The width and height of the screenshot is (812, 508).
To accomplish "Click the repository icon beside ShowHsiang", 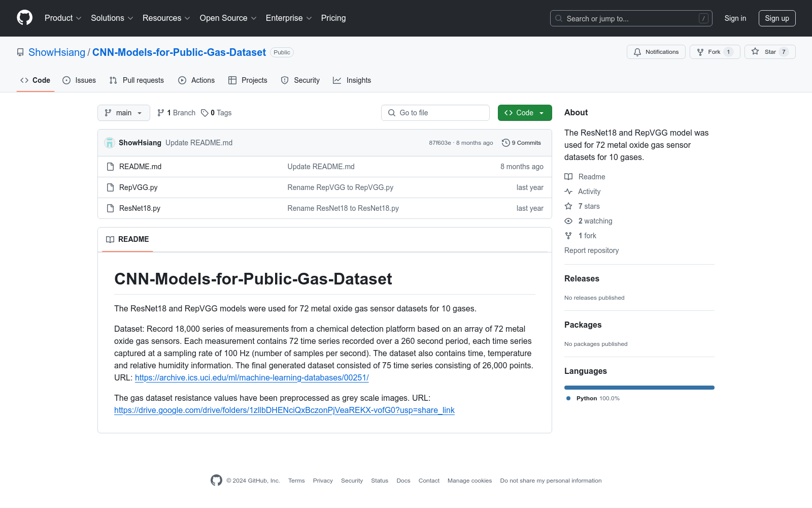I will point(20,52).
